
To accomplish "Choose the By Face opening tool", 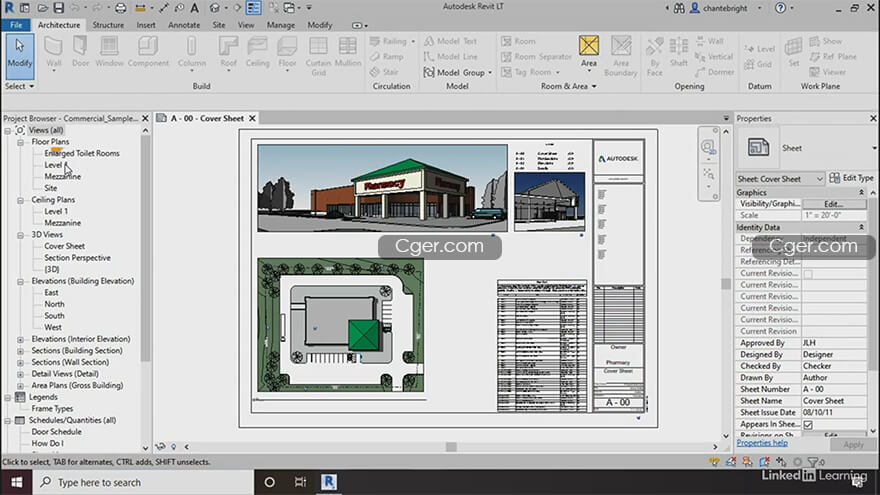I will [x=654, y=56].
